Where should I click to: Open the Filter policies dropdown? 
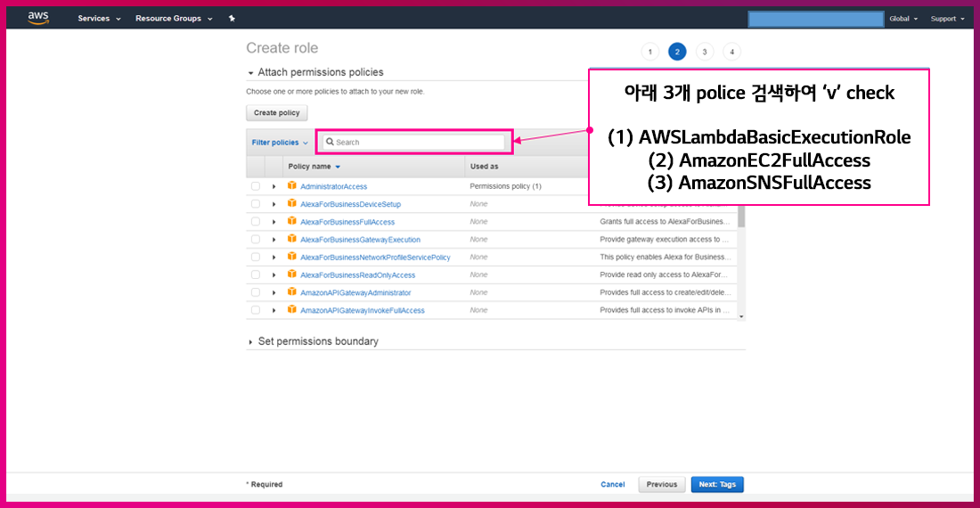coord(280,143)
